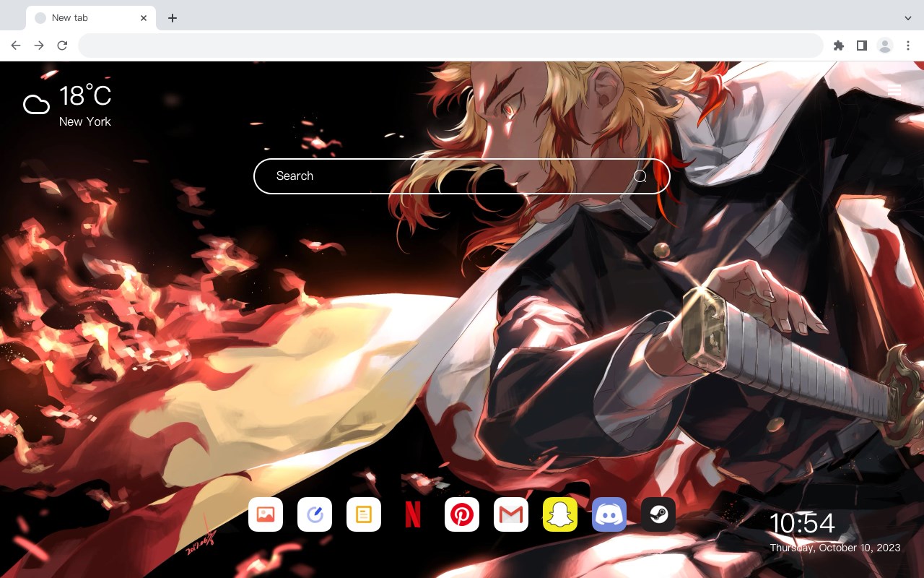The width and height of the screenshot is (924, 578).
Task: Open the profile avatar menu
Action: coord(885,46)
